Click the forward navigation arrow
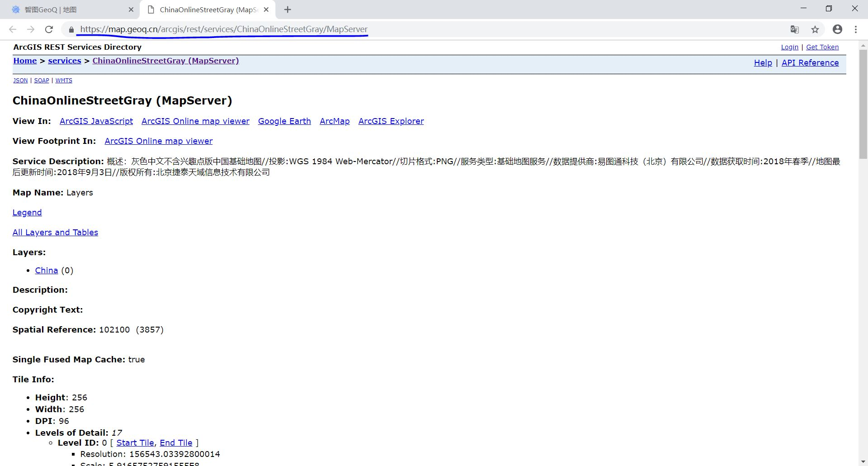868x466 pixels. point(31,29)
